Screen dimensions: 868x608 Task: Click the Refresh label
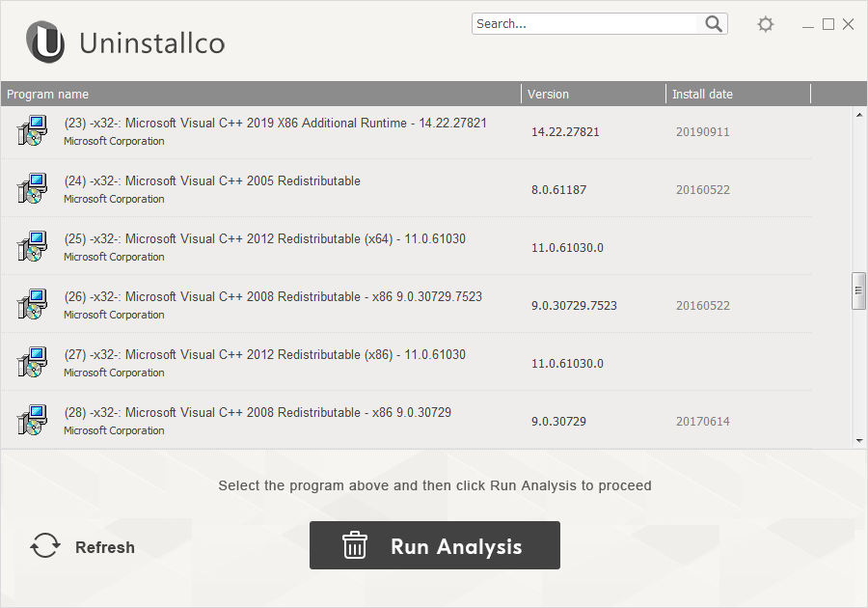[x=104, y=547]
